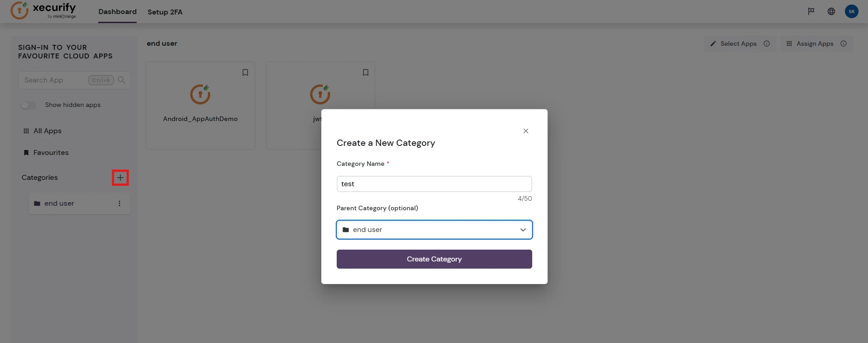The width and height of the screenshot is (868, 343).
Task: Open the Favourites section
Action: [51, 153]
